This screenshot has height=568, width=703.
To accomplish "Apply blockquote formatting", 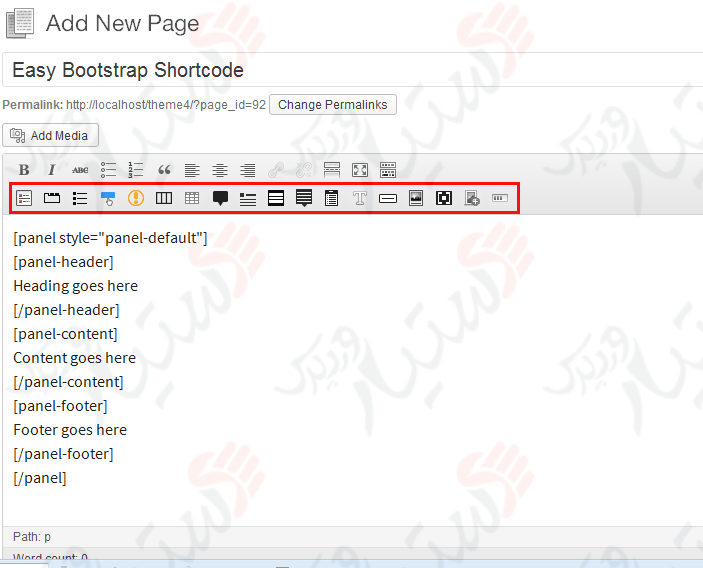I will [164, 170].
